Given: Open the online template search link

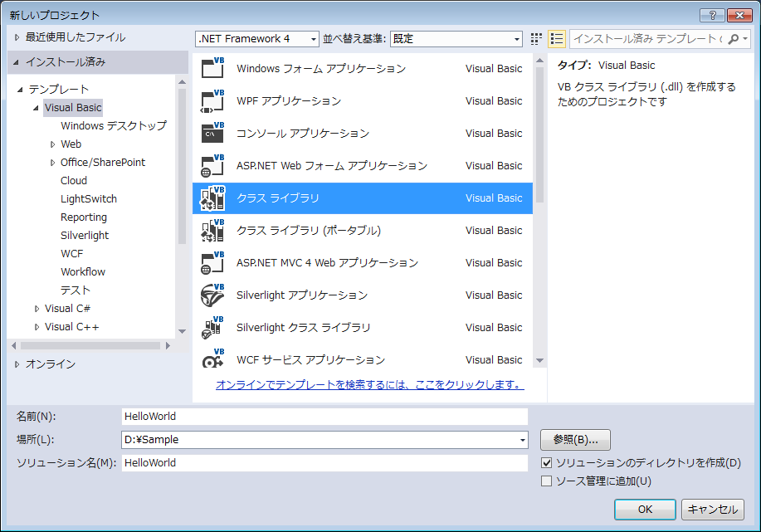Looking at the screenshot, I should (x=370, y=384).
